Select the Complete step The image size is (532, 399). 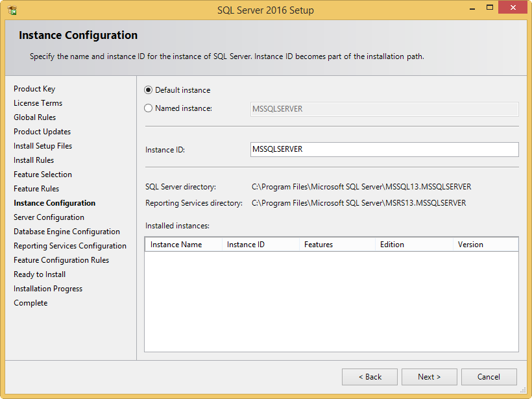pos(30,303)
